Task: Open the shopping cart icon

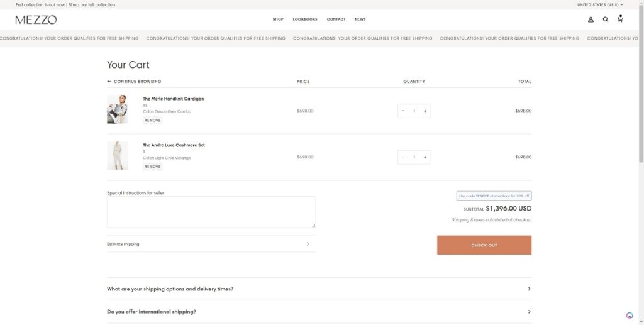Action: [x=620, y=19]
